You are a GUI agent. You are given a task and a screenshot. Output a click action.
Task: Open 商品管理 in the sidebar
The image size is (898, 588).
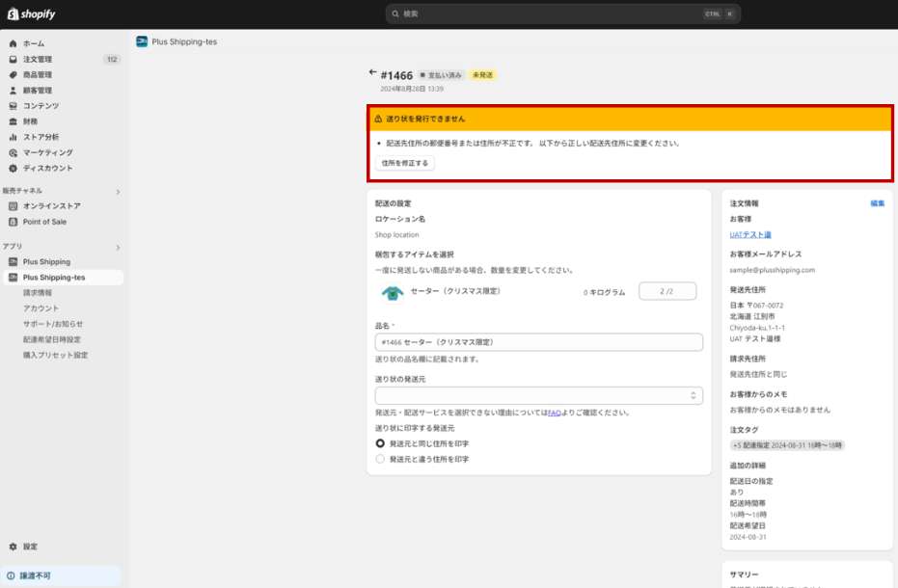38,74
